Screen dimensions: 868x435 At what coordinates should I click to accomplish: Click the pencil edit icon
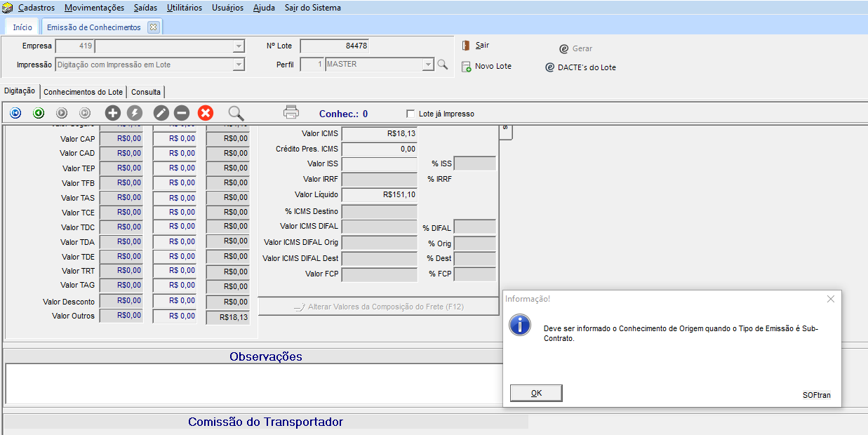(161, 112)
